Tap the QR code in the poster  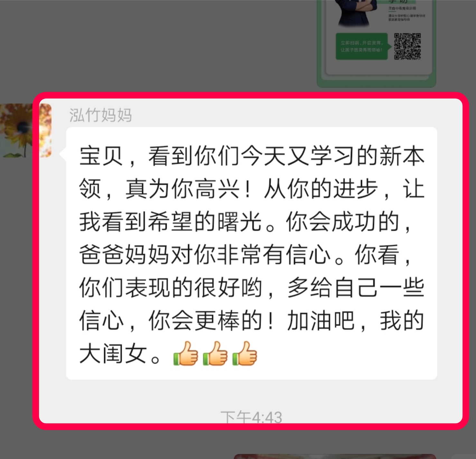click(407, 46)
